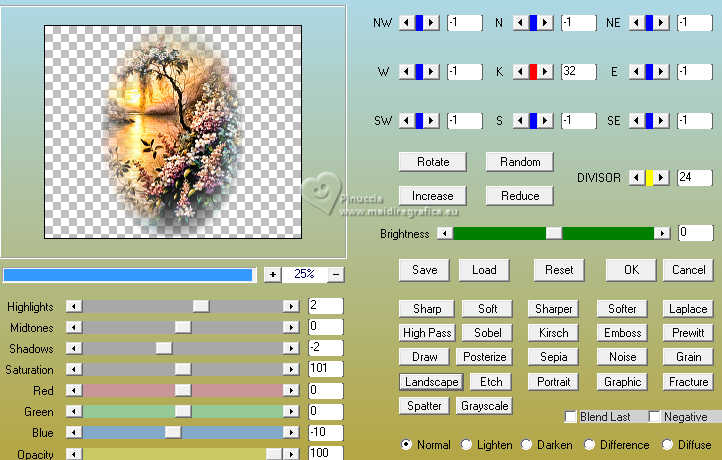
Task: Load a saved filter preset
Action: pyautogui.click(x=484, y=270)
